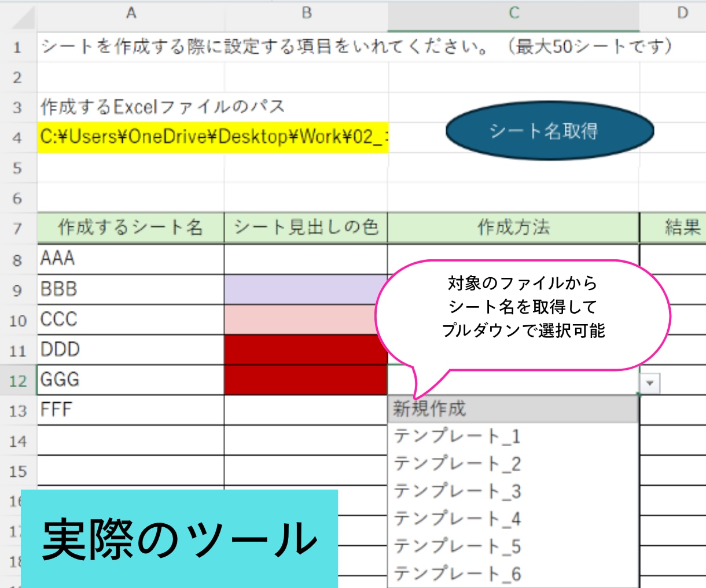The width and height of the screenshot is (706, 588).
Task: Select the dark red cell in row 12
Action: click(x=306, y=380)
